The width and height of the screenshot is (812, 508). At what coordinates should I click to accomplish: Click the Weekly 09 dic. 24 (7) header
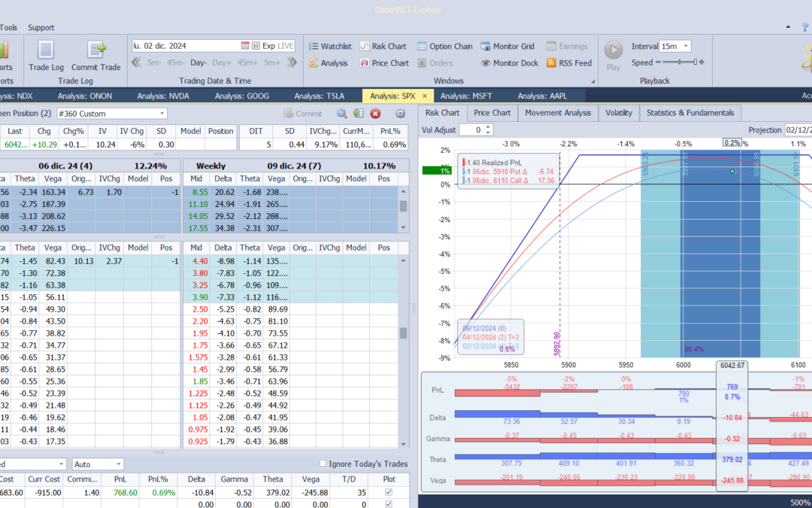coord(296,166)
